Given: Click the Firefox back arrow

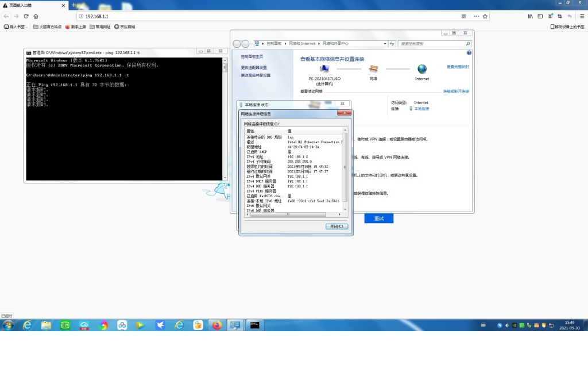Looking at the screenshot, I should click(x=6, y=16).
